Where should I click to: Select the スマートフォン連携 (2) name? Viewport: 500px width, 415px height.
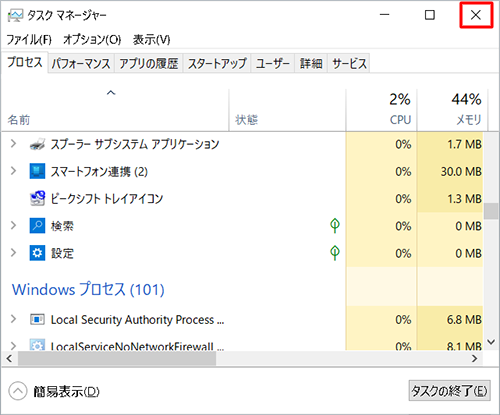pyautogui.click(x=99, y=171)
